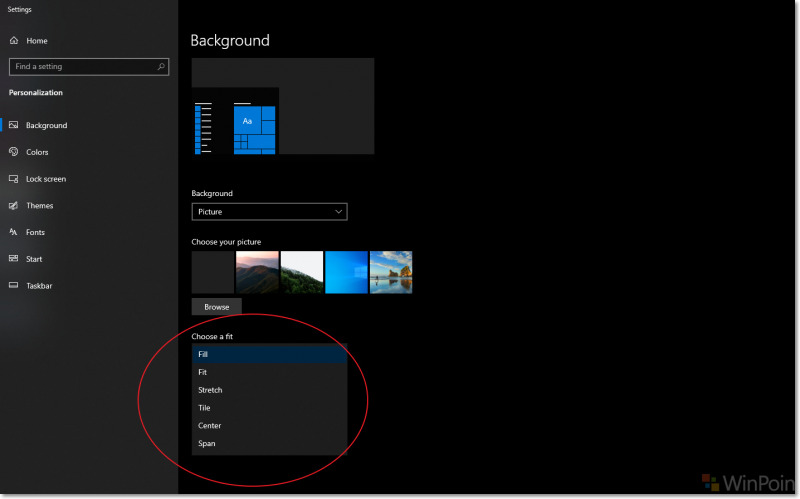Pick Center from the fit options

pyautogui.click(x=269, y=426)
